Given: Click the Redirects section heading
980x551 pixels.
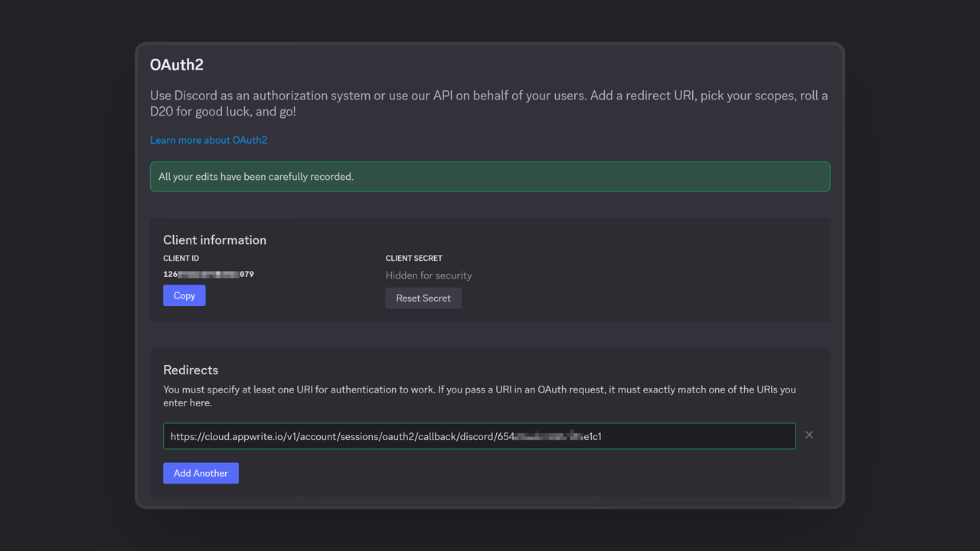Looking at the screenshot, I should (191, 370).
